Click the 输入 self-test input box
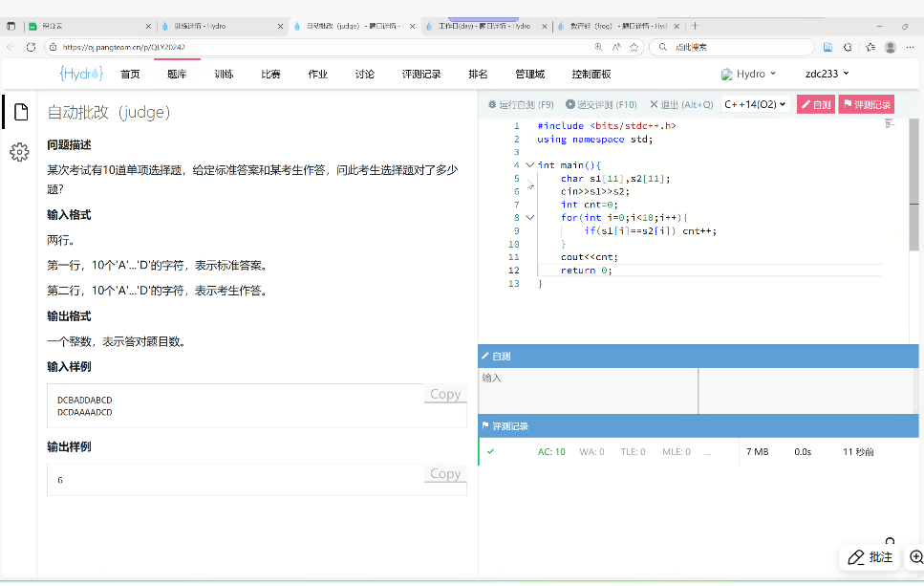 (x=588, y=392)
